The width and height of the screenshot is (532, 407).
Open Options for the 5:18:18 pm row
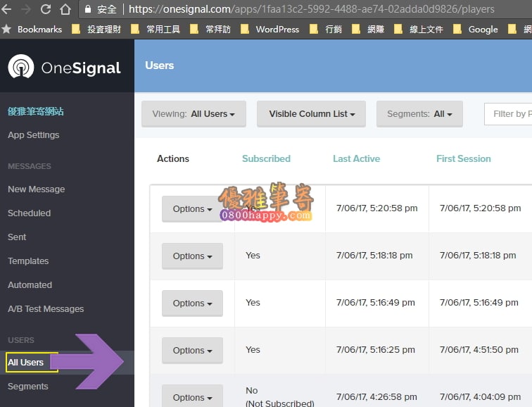[192, 256]
